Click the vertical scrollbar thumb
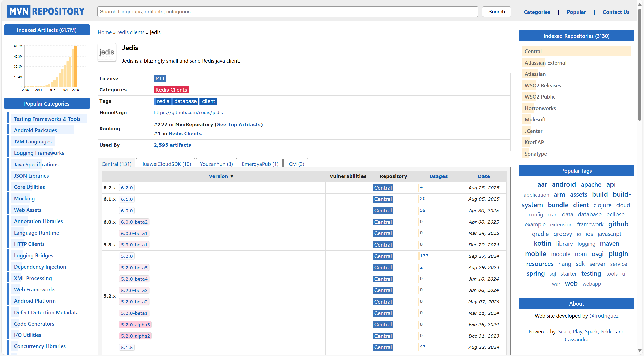 (x=640, y=65)
